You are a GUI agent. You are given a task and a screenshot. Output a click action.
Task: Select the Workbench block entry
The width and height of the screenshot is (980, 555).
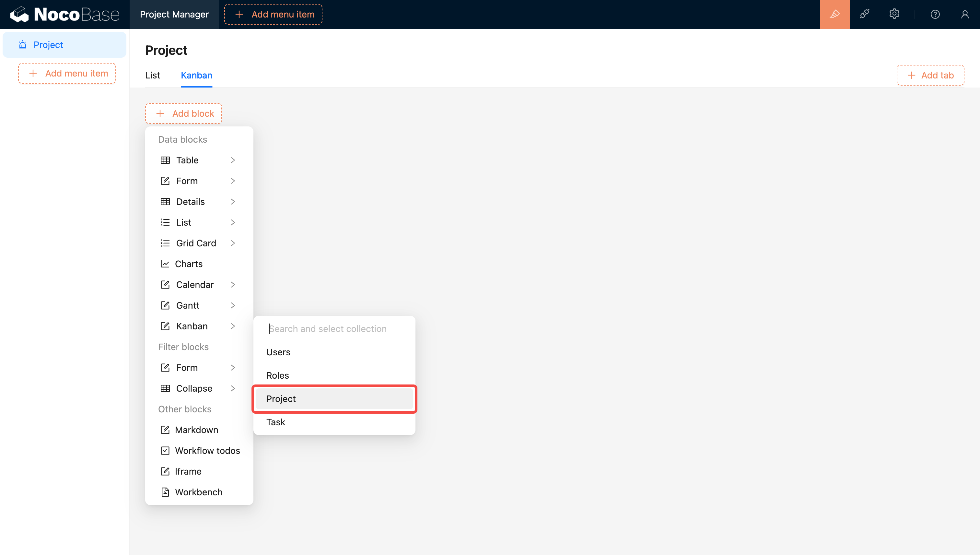point(199,492)
